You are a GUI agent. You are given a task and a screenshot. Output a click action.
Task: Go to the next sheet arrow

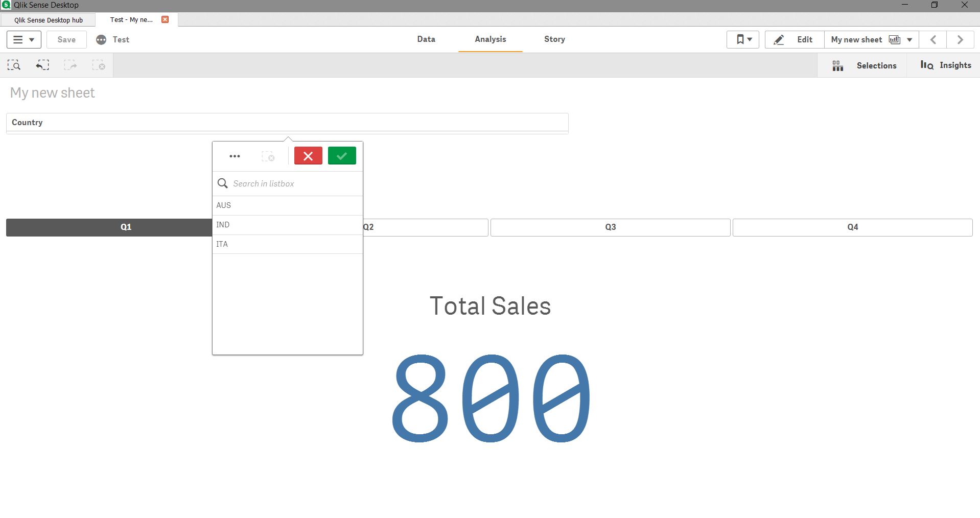click(960, 40)
